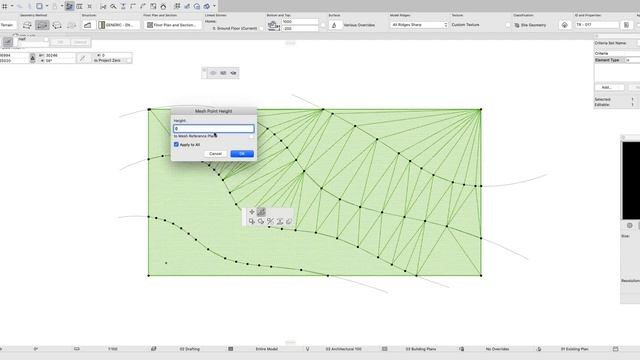The height and width of the screenshot is (360, 640).
Task: Click the grid snap icon in top toolbar
Action: click(x=4, y=6)
